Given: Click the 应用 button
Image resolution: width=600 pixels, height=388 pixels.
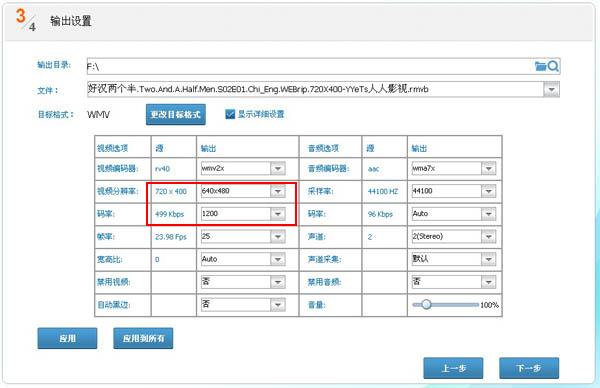Looking at the screenshot, I should pos(67,338).
